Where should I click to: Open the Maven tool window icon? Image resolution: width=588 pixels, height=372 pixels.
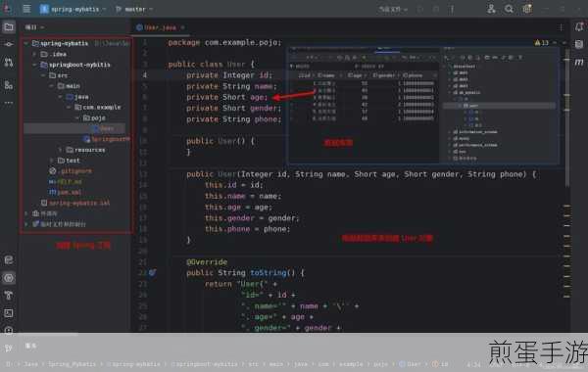579,62
